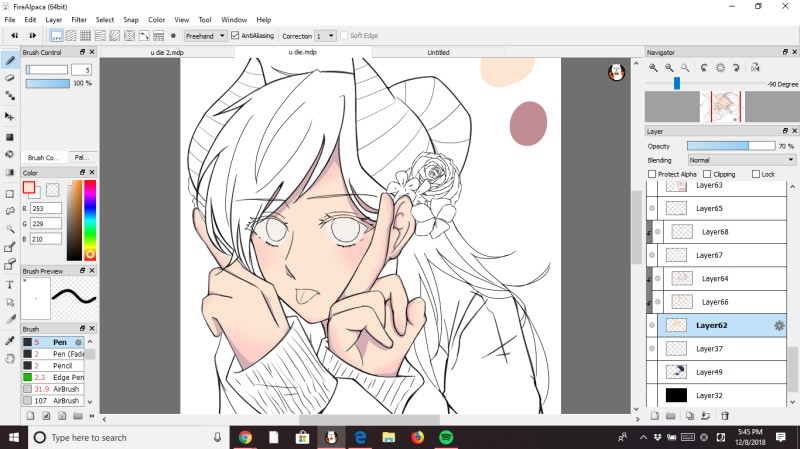Screen dimensions: 800x449
Task: Adjust the layer Opacity slider
Action: (731, 146)
